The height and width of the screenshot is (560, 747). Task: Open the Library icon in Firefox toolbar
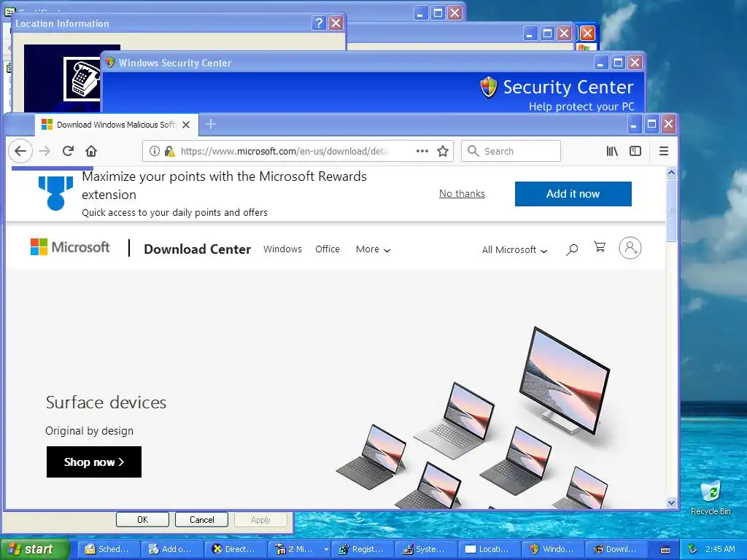(x=612, y=152)
